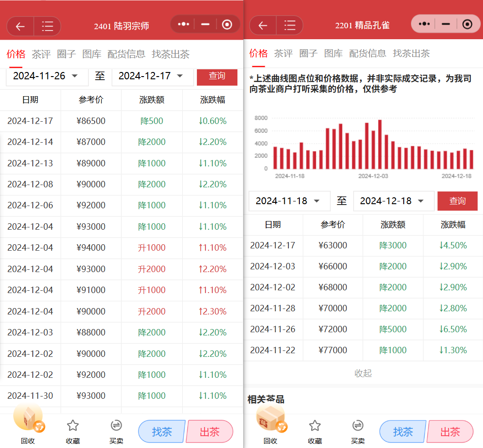Image resolution: width=483 pixels, height=448 pixels.
Task: Go back in the 2201 精品孔雀 panel
Action: (x=263, y=25)
